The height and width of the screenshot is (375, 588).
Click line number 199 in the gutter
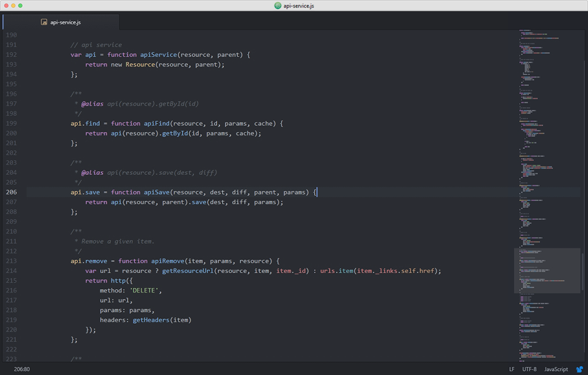click(x=11, y=124)
